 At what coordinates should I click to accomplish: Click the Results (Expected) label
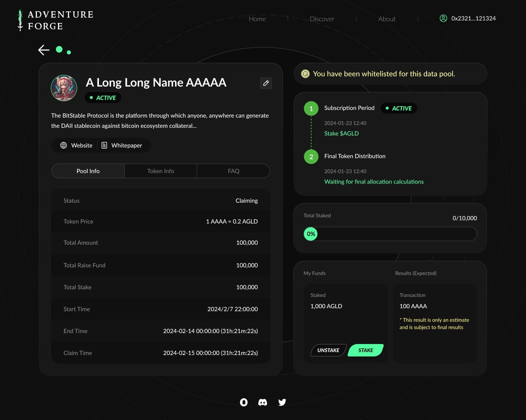[x=416, y=273]
